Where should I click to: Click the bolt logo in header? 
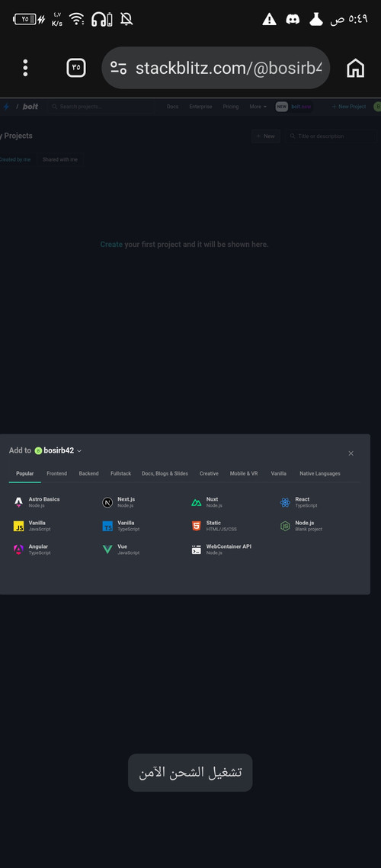30,106
